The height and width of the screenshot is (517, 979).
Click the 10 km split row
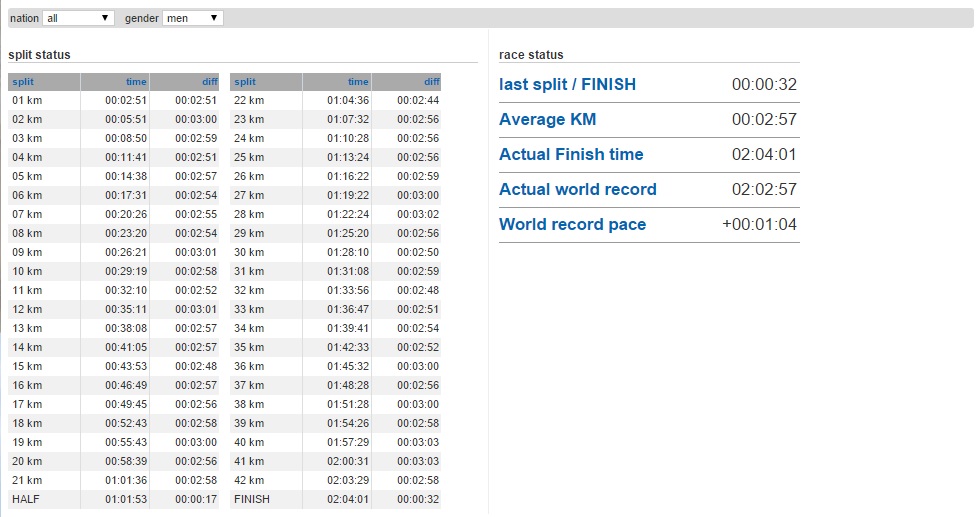click(x=114, y=271)
